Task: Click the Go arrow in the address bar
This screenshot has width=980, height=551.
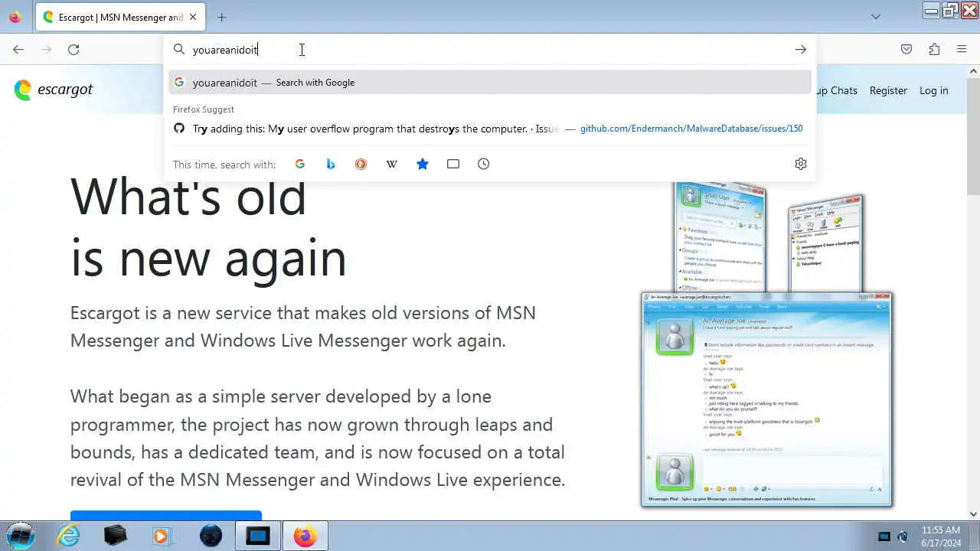Action: click(800, 50)
